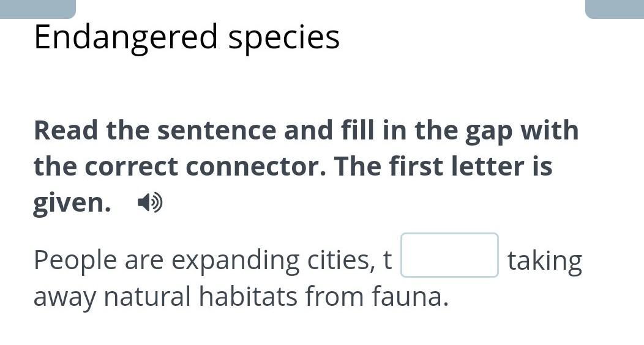This screenshot has height=345, width=644.
Task: Click the word 'given.' beside the speaker
Action: tap(72, 202)
